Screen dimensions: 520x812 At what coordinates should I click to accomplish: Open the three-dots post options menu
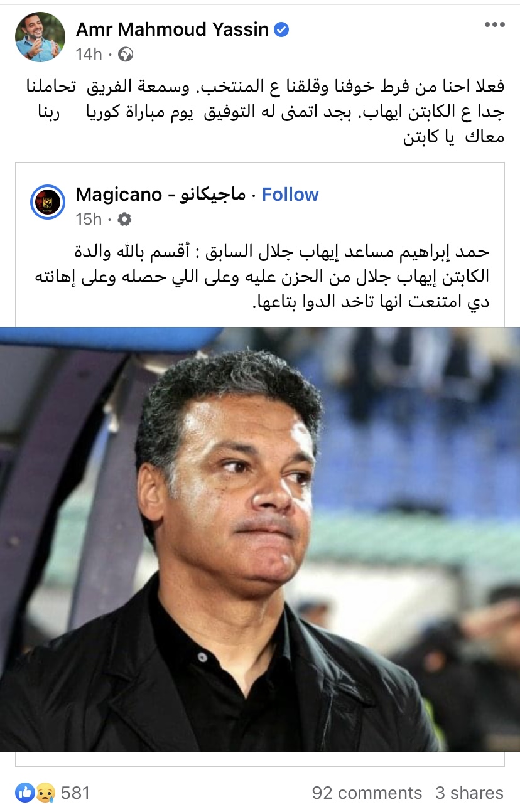(494, 24)
